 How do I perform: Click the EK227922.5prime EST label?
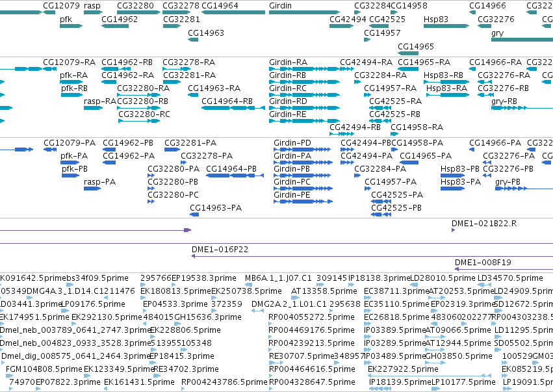[x=403, y=369]
